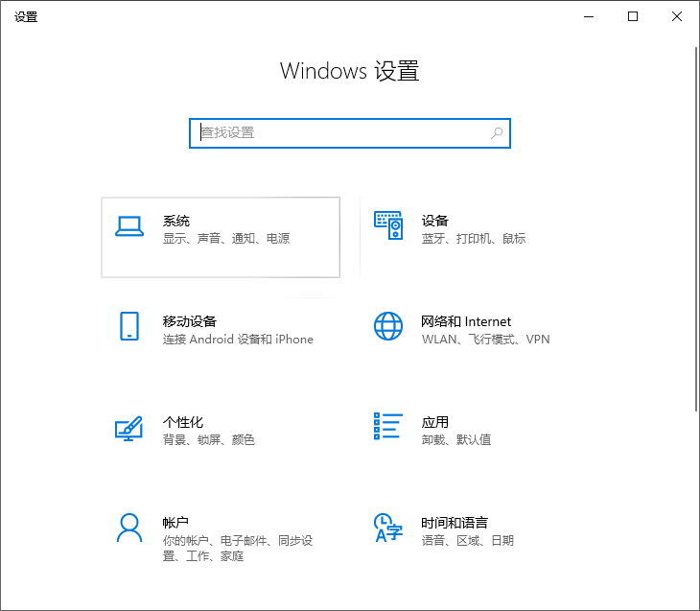Screen dimensions: 700x611
Task: Click the 应用 list icon
Action: (x=388, y=426)
